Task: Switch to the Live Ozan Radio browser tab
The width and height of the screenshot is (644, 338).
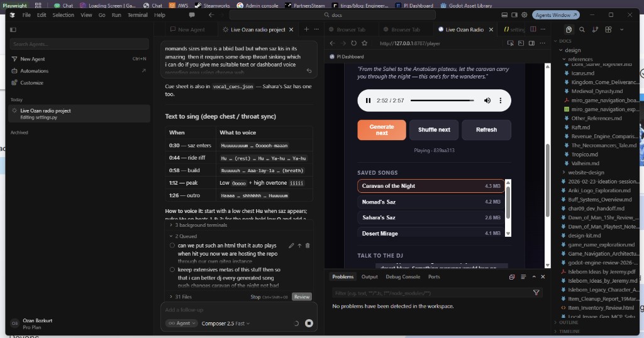Action: tap(464, 30)
